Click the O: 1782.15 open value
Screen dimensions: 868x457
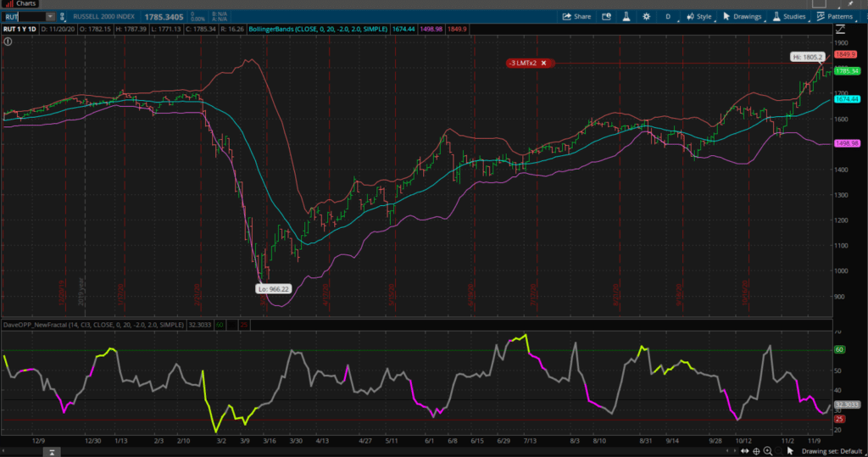95,30
